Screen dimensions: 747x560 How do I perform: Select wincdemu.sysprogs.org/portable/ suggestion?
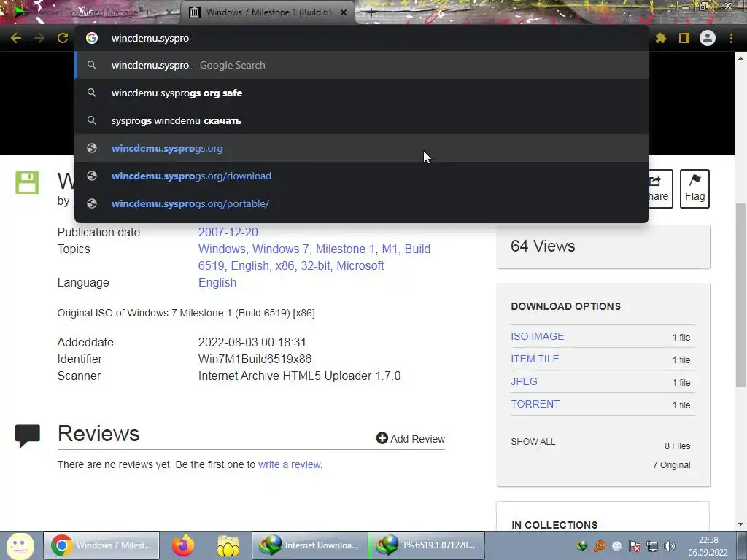[362, 203]
